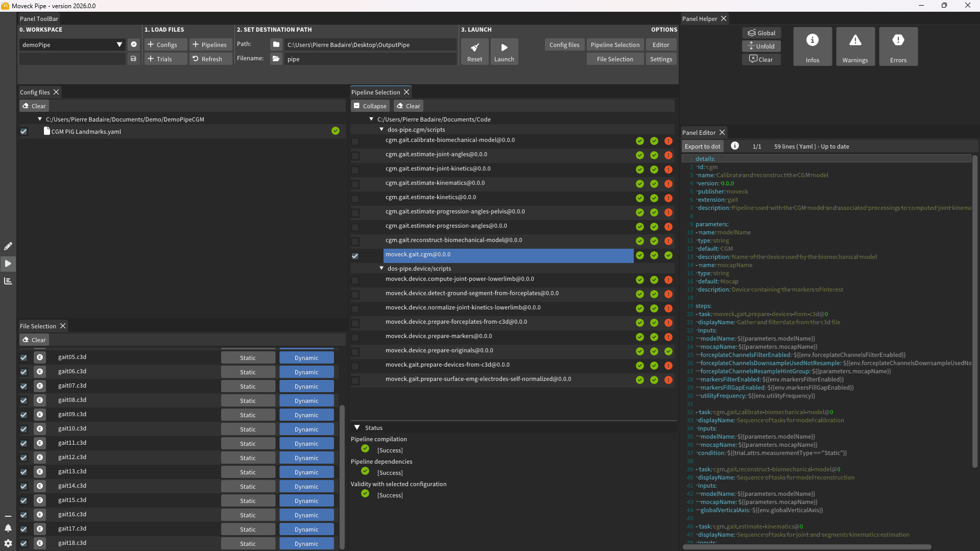The width and height of the screenshot is (980, 551).
Task: Click Clear button in Panel Helper
Action: [761, 59]
